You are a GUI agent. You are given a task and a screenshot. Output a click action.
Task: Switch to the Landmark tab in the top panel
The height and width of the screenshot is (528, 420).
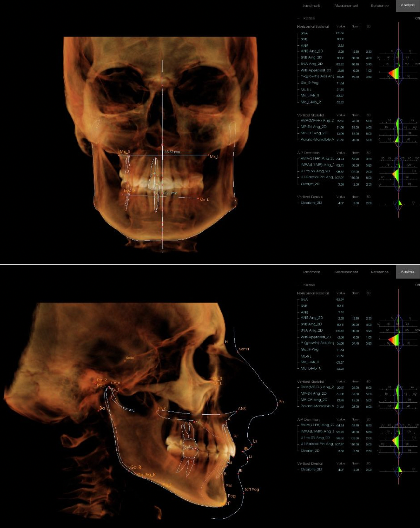[311, 6]
